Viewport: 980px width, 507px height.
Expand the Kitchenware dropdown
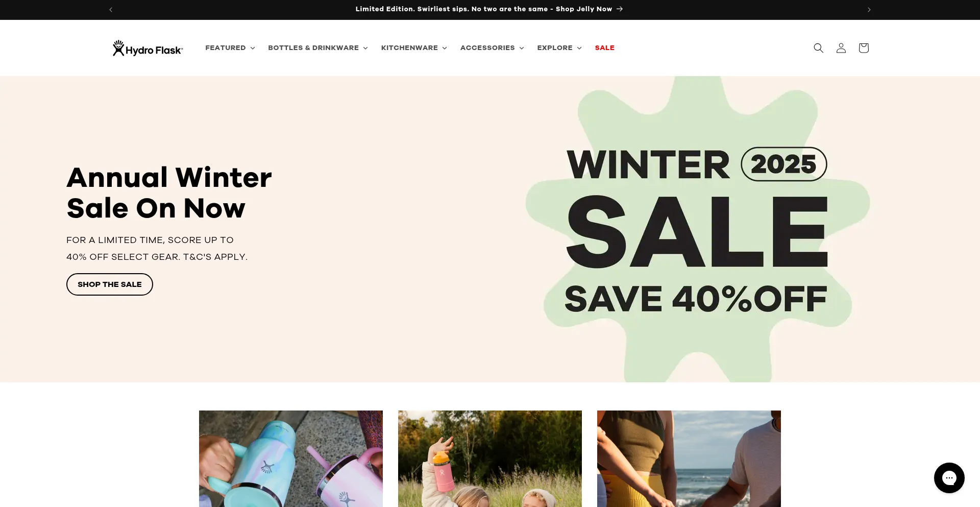click(x=414, y=48)
